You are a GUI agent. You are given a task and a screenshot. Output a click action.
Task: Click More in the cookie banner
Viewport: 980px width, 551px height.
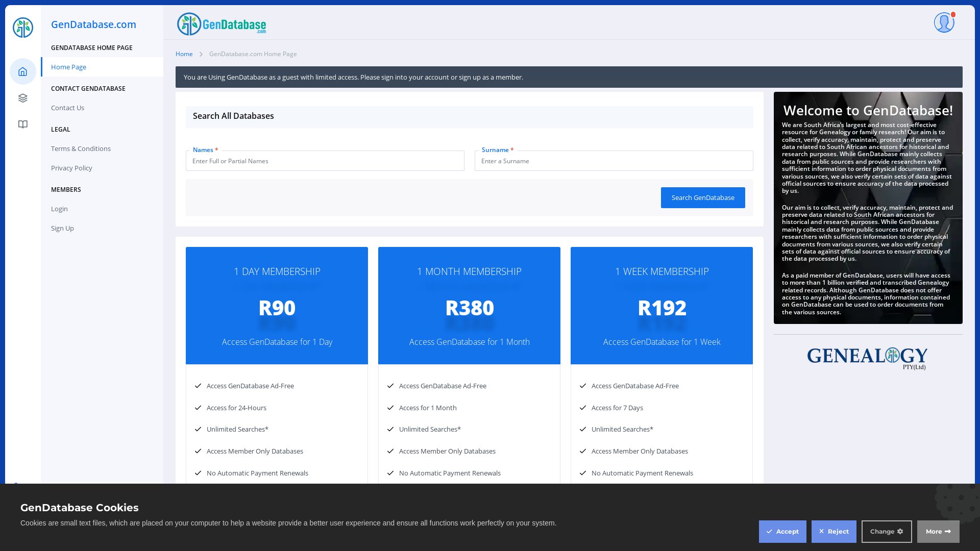click(938, 532)
